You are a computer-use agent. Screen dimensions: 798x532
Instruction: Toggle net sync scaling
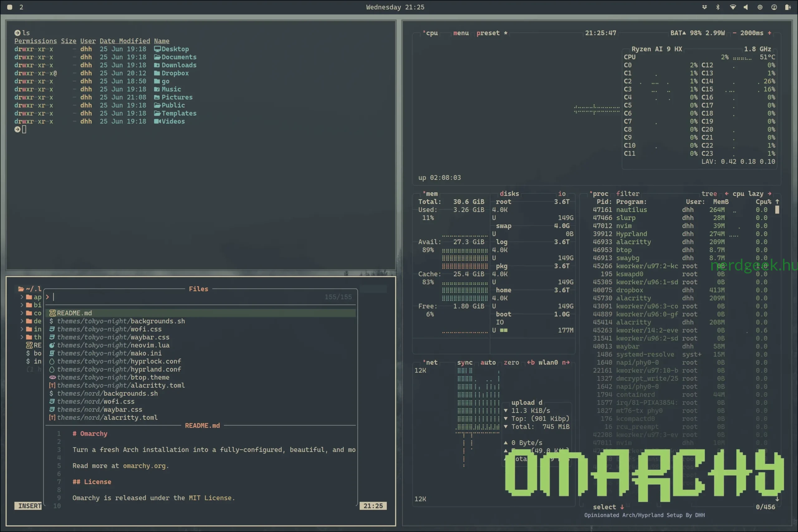pos(464,362)
